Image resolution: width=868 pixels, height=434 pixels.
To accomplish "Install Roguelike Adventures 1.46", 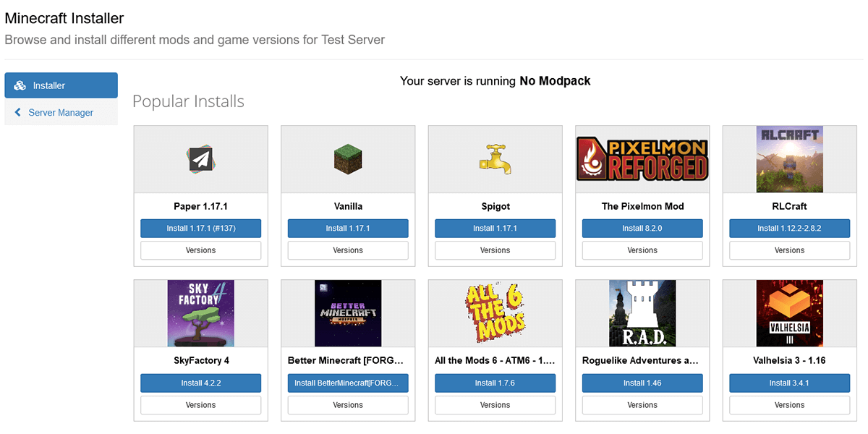I will 642,383.
